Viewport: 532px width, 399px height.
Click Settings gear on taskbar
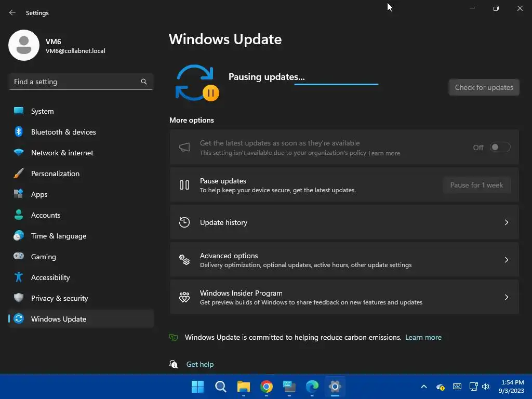coord(335,387)
